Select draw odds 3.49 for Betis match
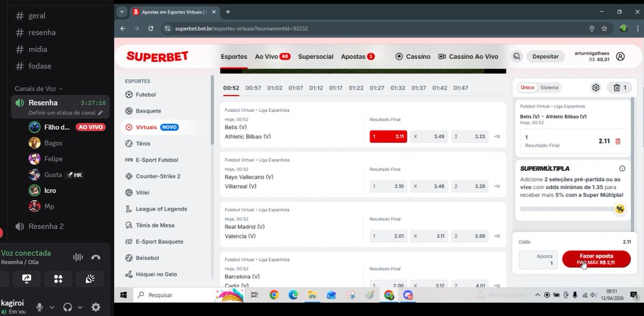The height and width of the screenshot is (316, 644). (x=429, y=137)
